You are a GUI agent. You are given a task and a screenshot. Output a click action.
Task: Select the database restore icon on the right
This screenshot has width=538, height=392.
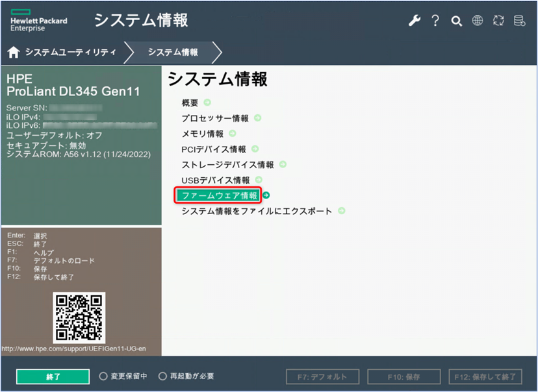519,20
